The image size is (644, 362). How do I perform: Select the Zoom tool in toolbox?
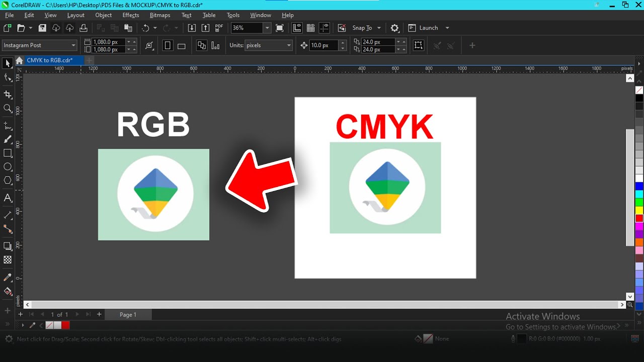tap(7, 108)
